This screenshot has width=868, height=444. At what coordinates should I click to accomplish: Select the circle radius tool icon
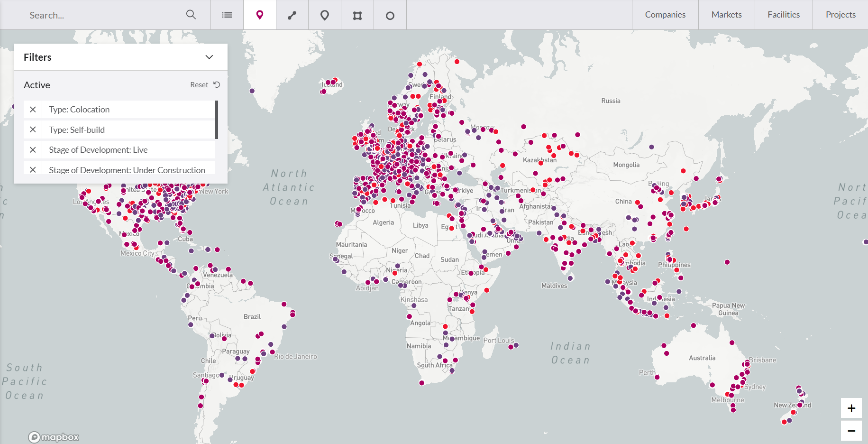tap(390, 16)
